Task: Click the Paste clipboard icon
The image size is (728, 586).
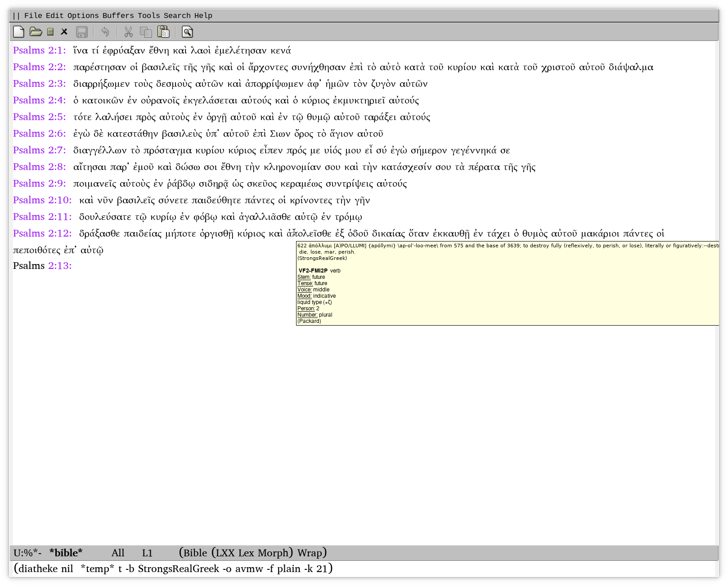Action: [163, 32]
